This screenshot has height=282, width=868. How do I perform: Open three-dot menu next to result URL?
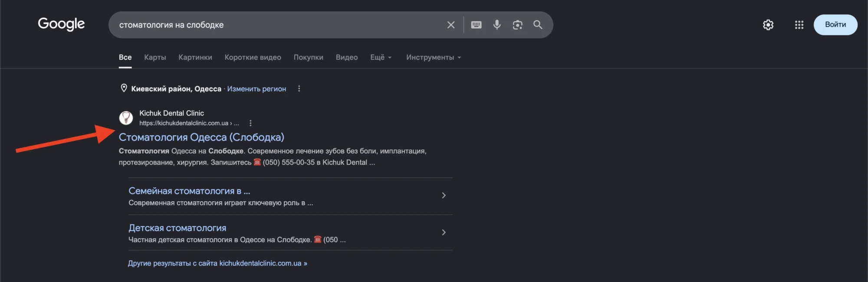click(250, 123)
